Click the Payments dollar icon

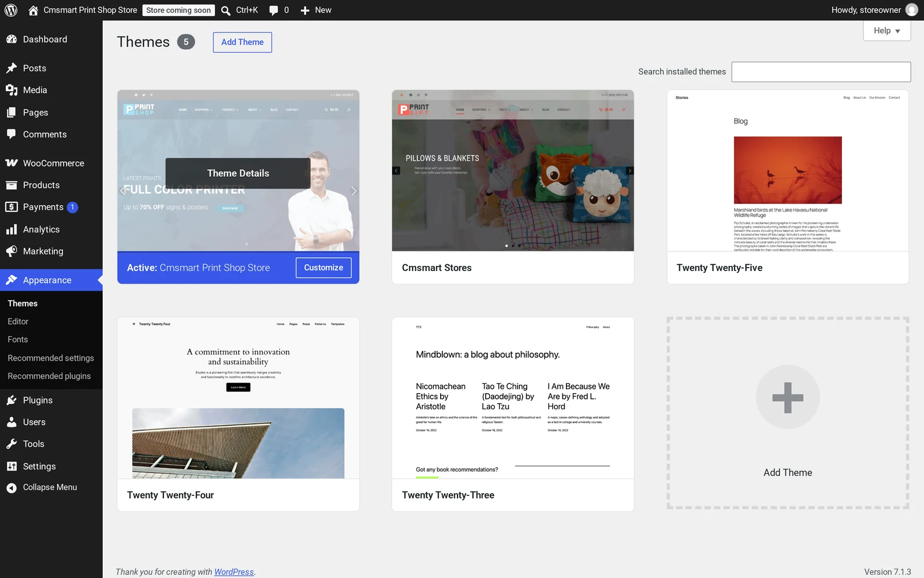12,207
